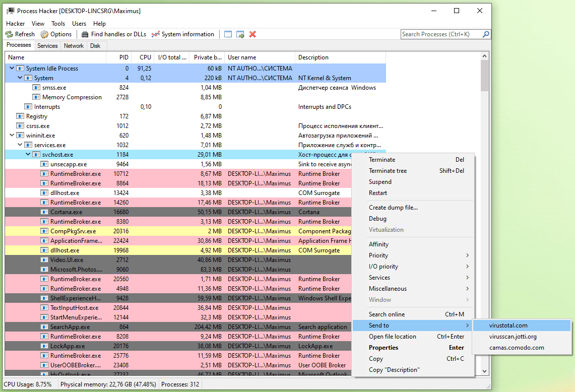Click the red X toolbar icon
575x392 pixels.
click(252, 34)
